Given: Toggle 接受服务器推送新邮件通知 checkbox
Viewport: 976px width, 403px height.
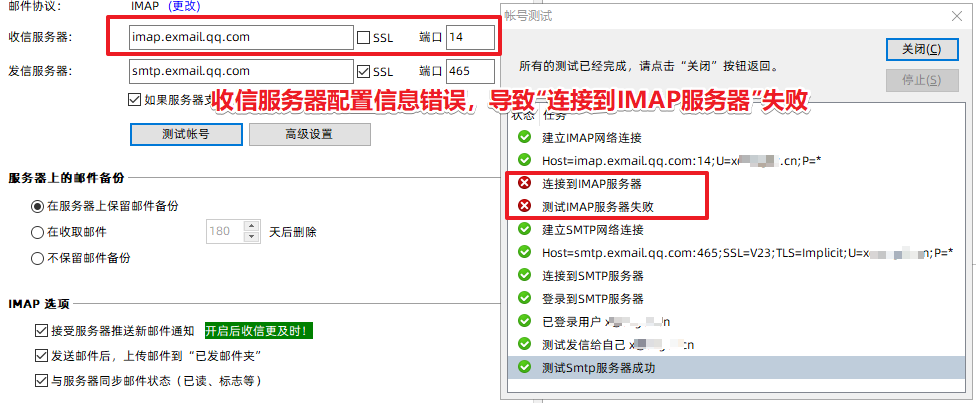Looking at the screenshot, I should 42,331.
